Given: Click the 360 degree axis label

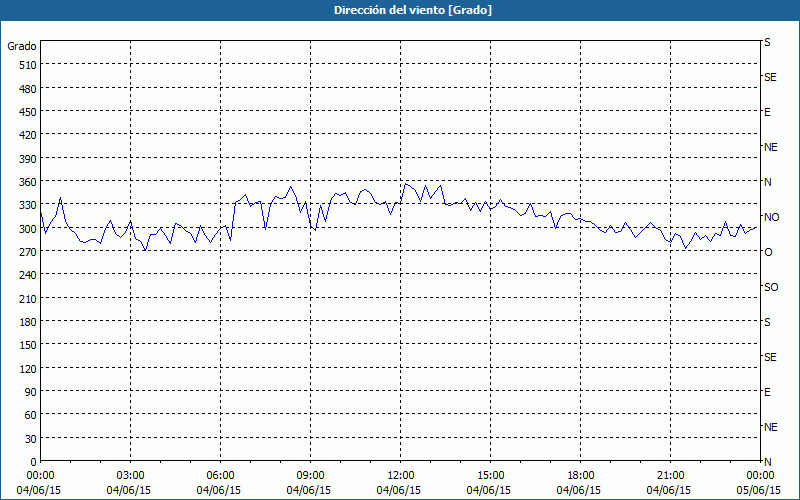Looking at the screenshot, I should 29,182.
